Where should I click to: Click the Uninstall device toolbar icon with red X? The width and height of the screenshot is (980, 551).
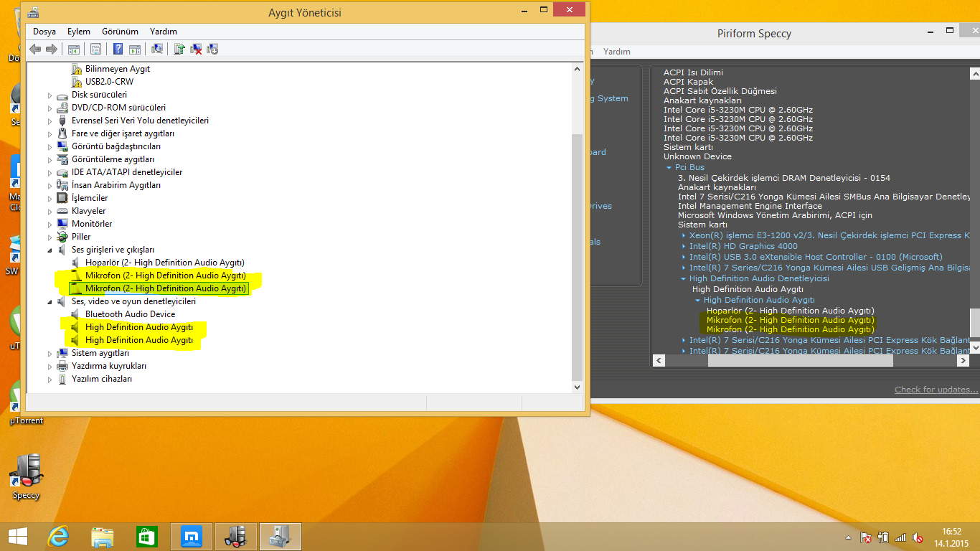pyautogui.click(x=196, y=49)
